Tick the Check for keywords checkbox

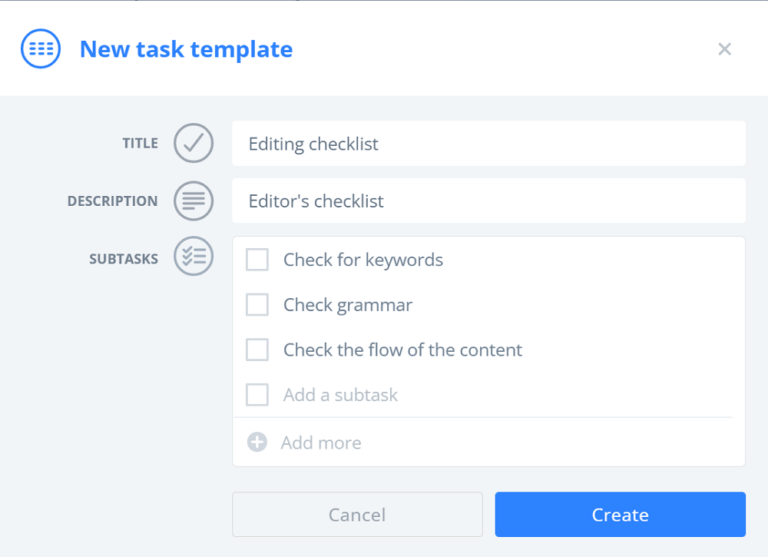[x=257, y=260]
